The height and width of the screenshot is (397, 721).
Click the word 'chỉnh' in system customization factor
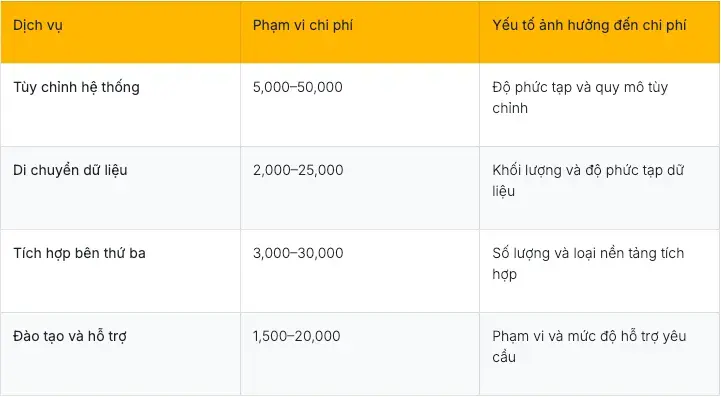pyautogui.click(x=510, y=109)
